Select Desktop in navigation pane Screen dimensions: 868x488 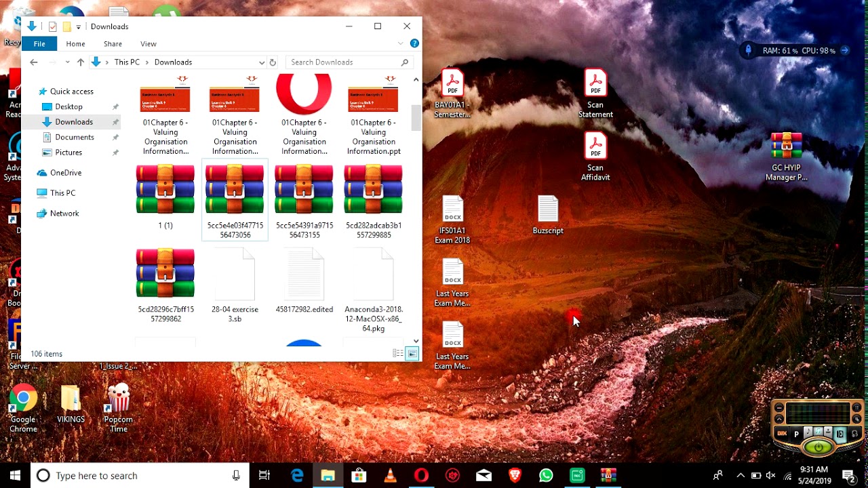pos(68,106)
